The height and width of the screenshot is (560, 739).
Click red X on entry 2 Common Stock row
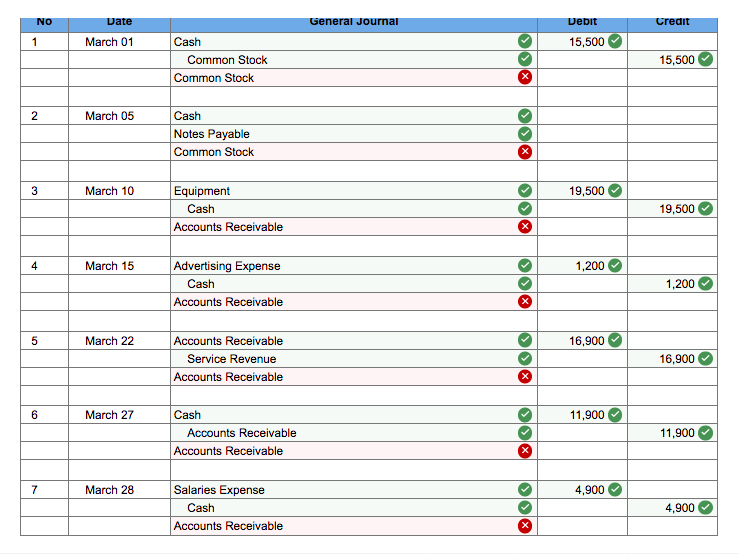(x=525, y=152)
